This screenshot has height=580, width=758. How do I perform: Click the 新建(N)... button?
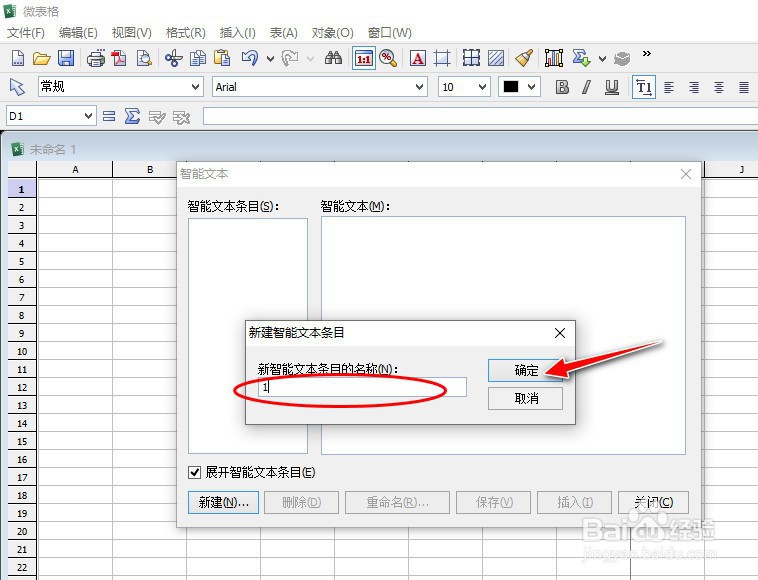(x=223, y=503)
